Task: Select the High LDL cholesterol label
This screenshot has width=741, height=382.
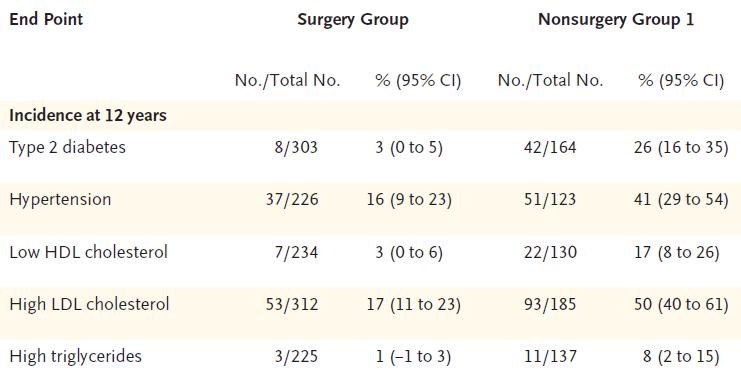Action: (89, 304)
